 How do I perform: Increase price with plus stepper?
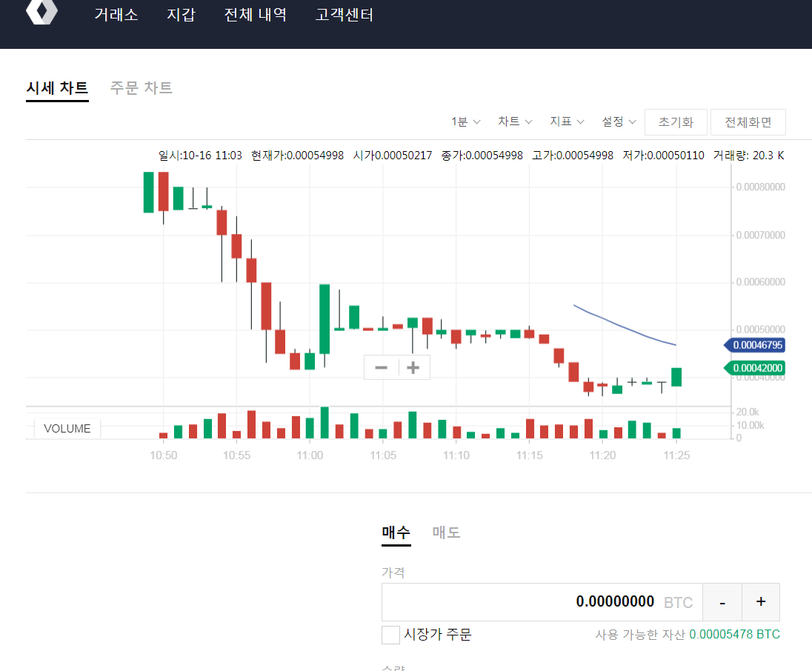(761, 602)
